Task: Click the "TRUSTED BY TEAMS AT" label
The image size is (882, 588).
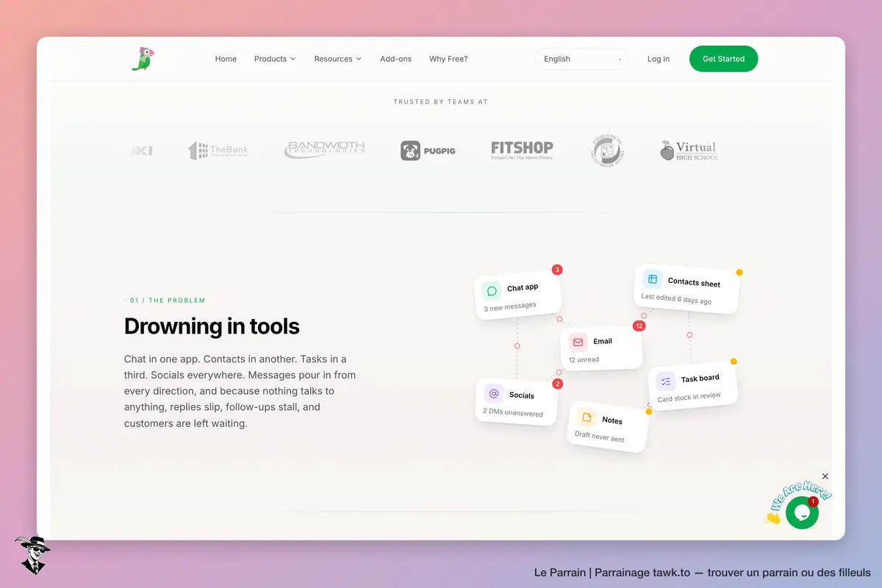Action: tap(441, 102)
